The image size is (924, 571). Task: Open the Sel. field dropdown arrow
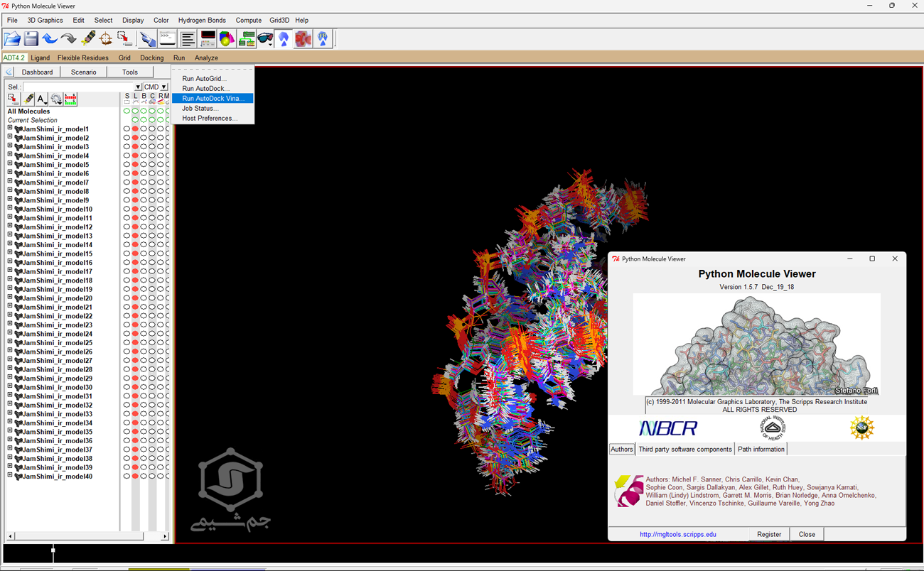coord(138,87)
